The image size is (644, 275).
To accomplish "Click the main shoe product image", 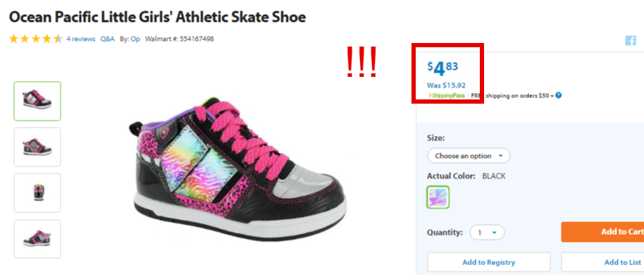I will [237, 170].
